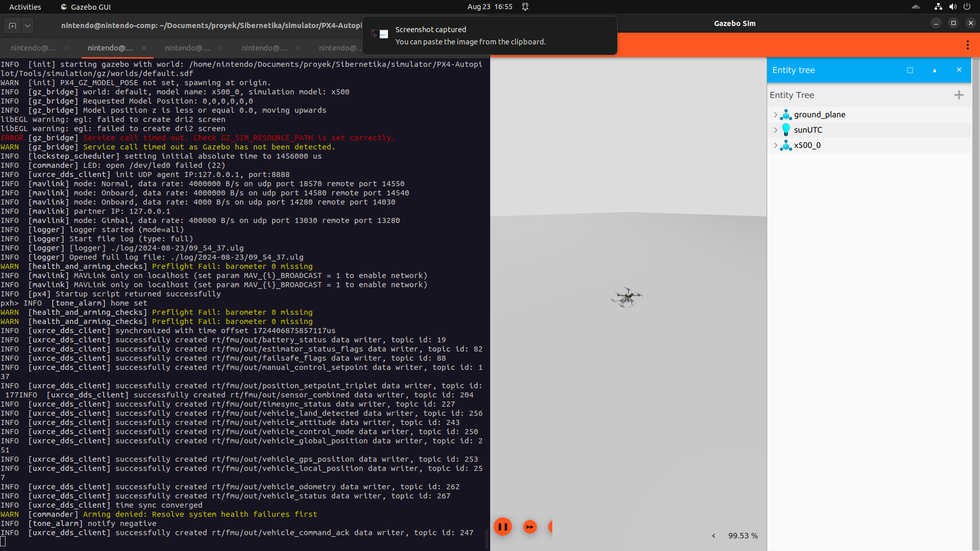
Task: Open the terminal tab dropdown chevron
Action: coord(27,26)
